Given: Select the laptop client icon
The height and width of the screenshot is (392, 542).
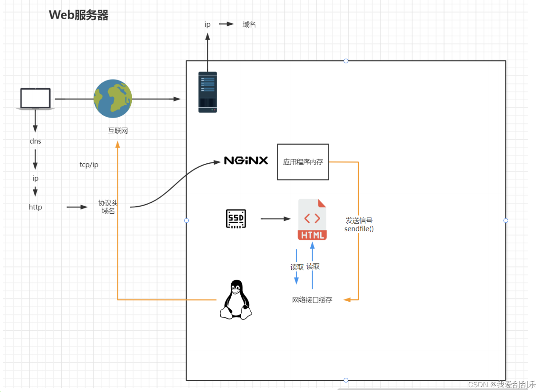Looking at the screenshot, I should 35,99.
